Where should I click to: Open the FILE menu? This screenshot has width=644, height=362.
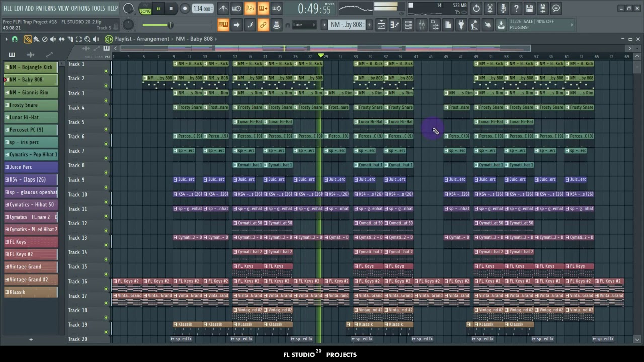7,8
